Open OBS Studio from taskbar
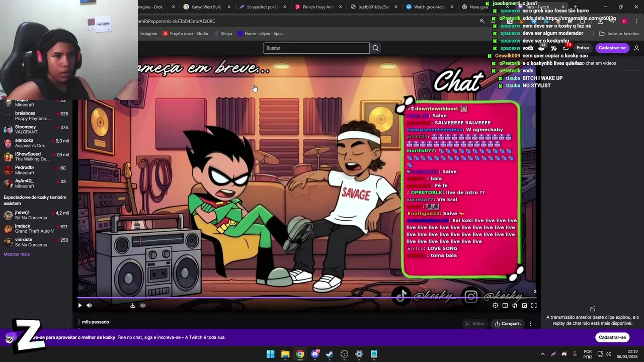 344,354
